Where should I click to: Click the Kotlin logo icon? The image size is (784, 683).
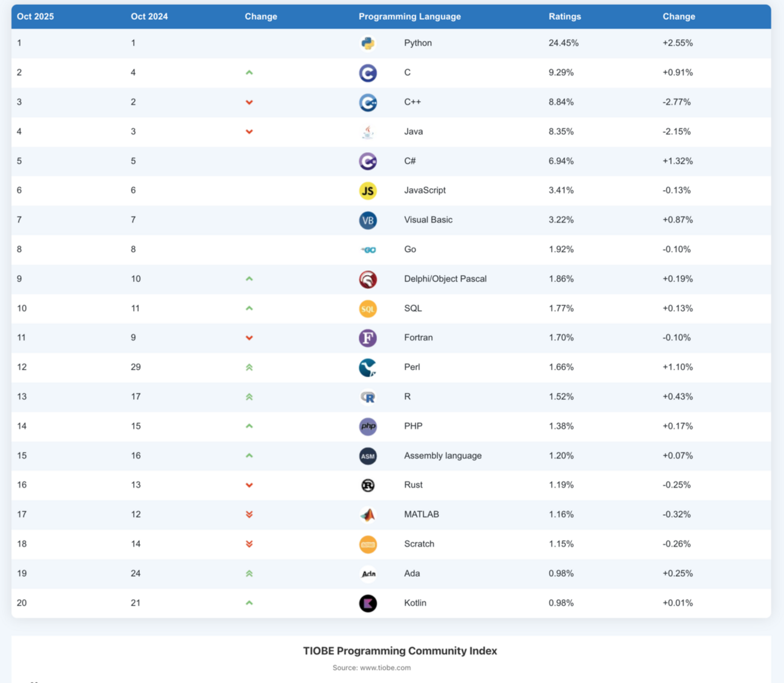click(x=367, y=603)
